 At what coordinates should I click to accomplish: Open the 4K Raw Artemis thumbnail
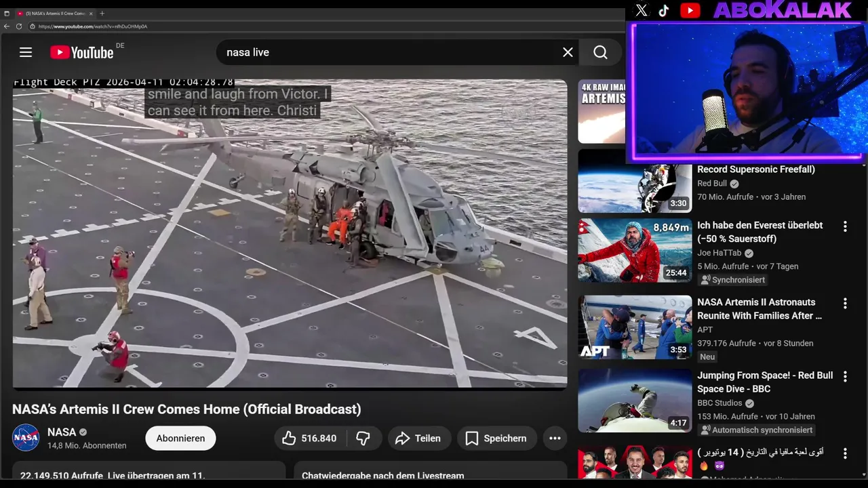point(601,112)
